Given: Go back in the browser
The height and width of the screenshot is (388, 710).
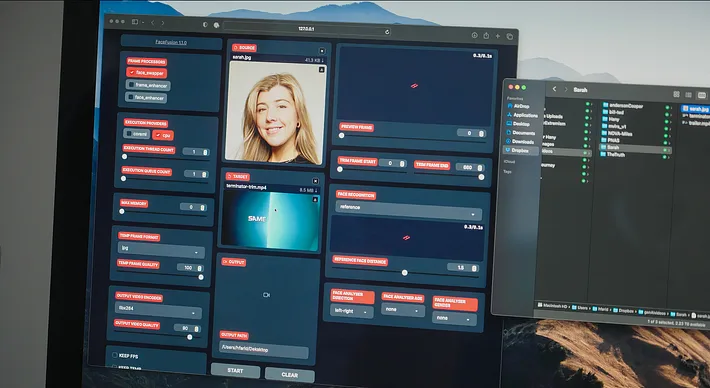Looking at the screenshot, I should 153,22.
